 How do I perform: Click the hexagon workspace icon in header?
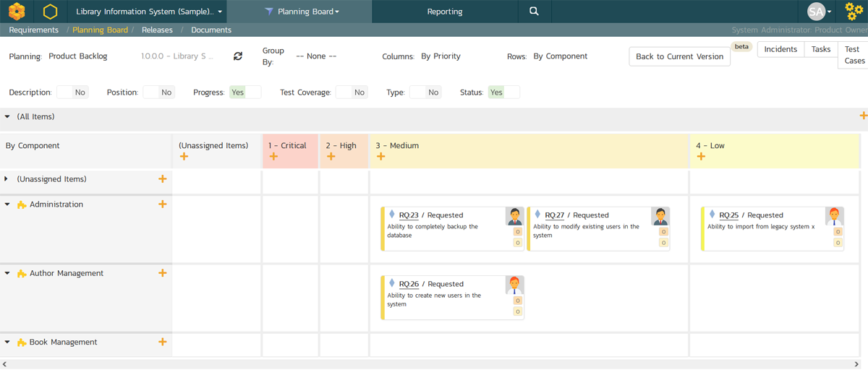point(50,12)
